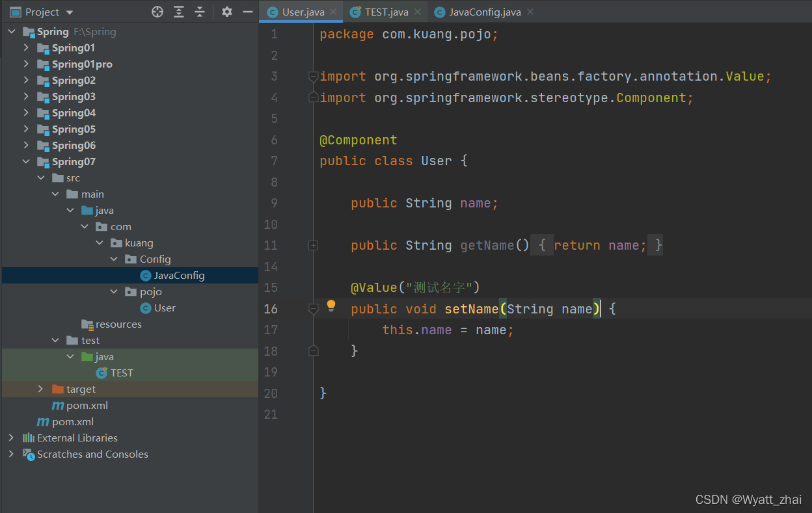The image size is (812, 513).
Task: Collapse the src folder
Action: (x=40, y=178)
